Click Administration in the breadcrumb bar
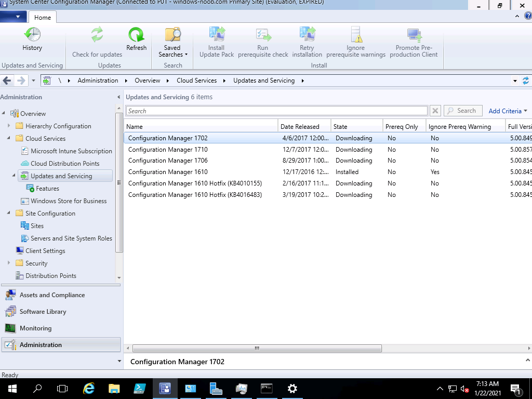Viewport: 532px width, 399px height. [98, 81]
